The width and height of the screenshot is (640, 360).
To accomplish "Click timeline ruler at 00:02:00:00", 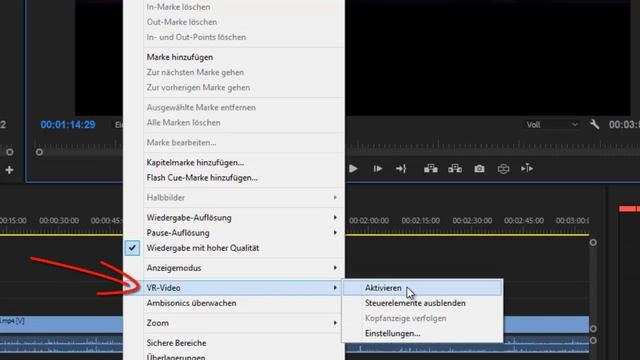I will [x=369, y=220].
